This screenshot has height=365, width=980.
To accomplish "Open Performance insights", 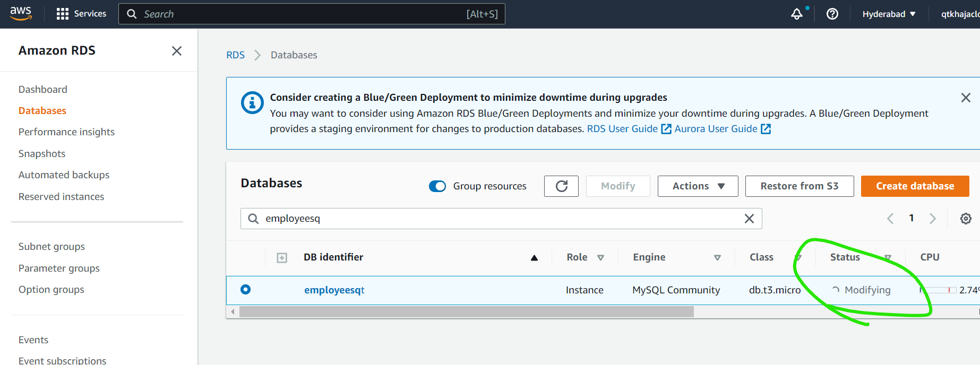I will pos(66,132).
